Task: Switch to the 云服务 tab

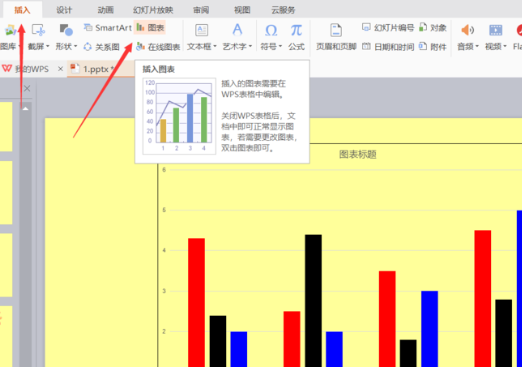Action: click(x=283, y=10)
